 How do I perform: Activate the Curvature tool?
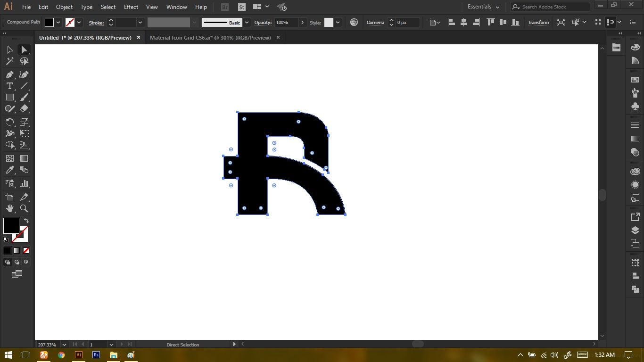[x=24, y=74]
